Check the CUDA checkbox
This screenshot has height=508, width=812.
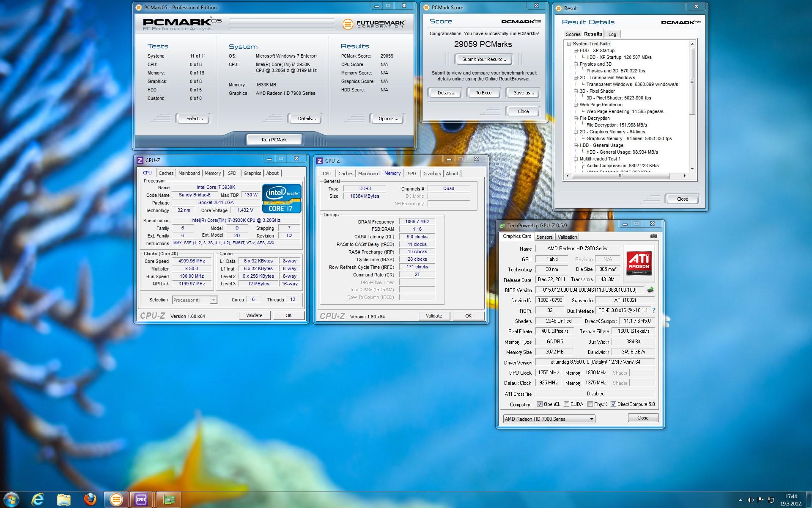click(x=566, y=404)
